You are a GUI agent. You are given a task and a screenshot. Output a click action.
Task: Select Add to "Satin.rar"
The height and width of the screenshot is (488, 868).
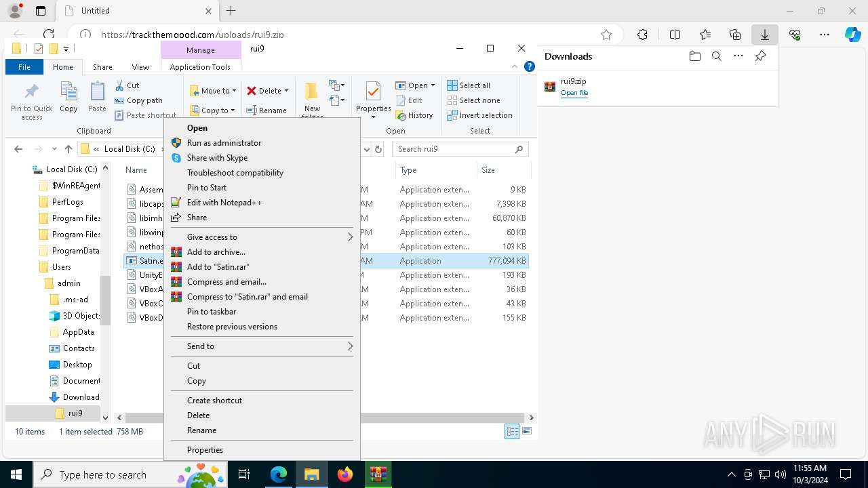click(x=262, y=267)
